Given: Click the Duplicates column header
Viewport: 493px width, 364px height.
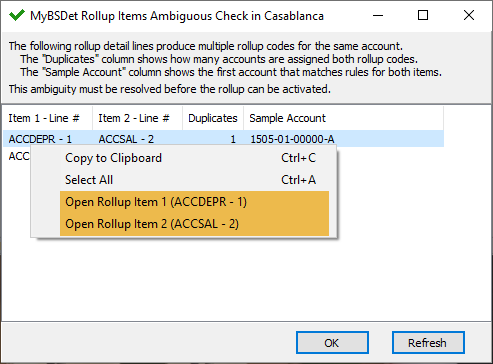Looking at the screenshot, I should pyautogui.click(x=213, y=118).
